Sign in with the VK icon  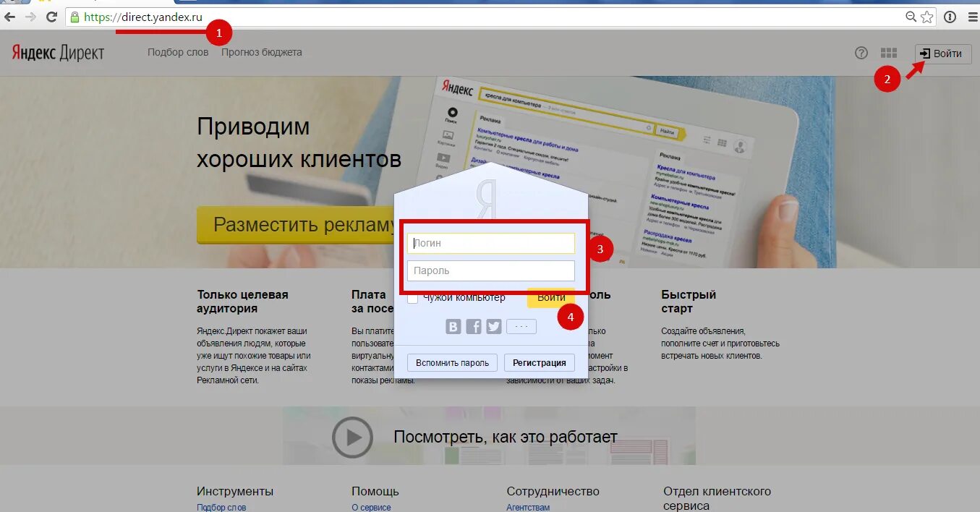tap(453, 326)
